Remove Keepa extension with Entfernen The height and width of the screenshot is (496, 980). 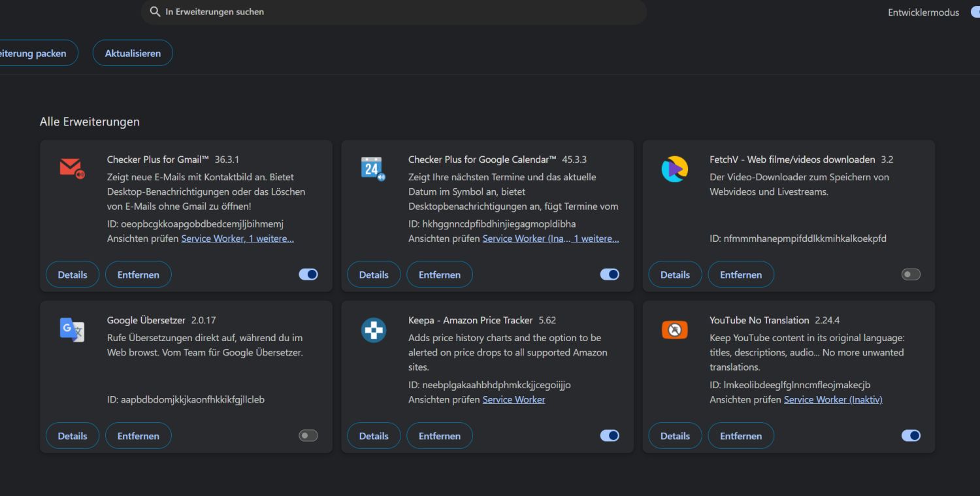[440, 436]
